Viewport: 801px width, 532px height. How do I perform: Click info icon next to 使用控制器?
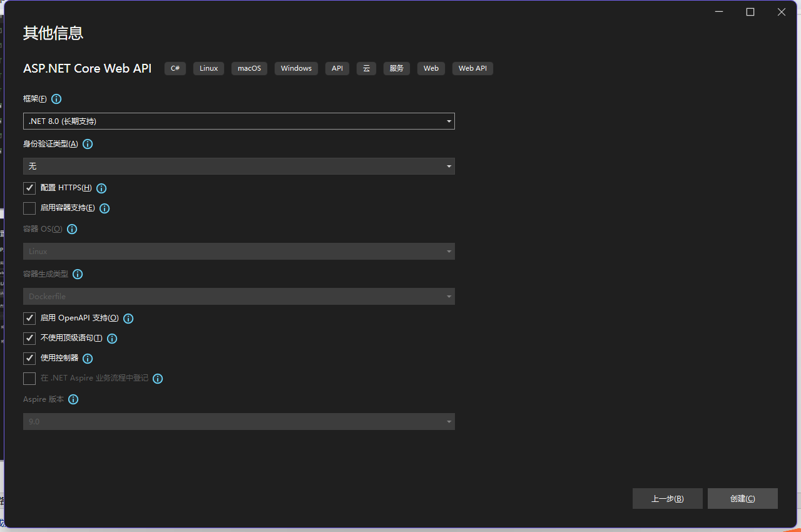coord(88,359)
